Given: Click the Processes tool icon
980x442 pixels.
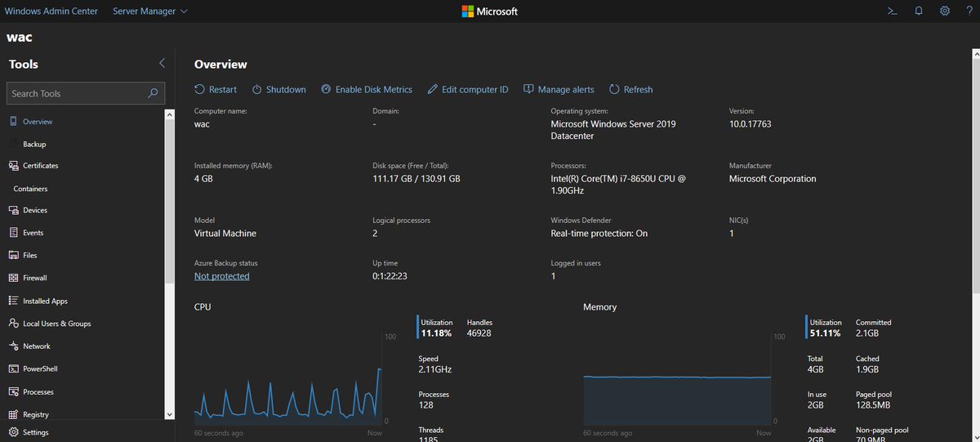Looking at the screenshot, I should (x=14, y=391).
